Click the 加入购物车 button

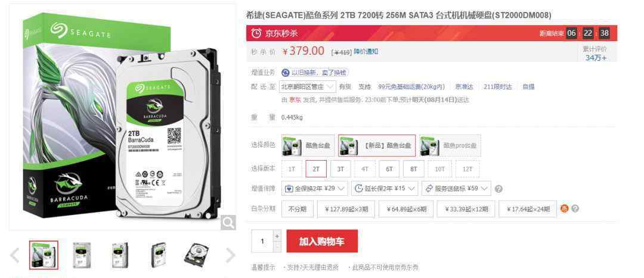click(322, 241)
